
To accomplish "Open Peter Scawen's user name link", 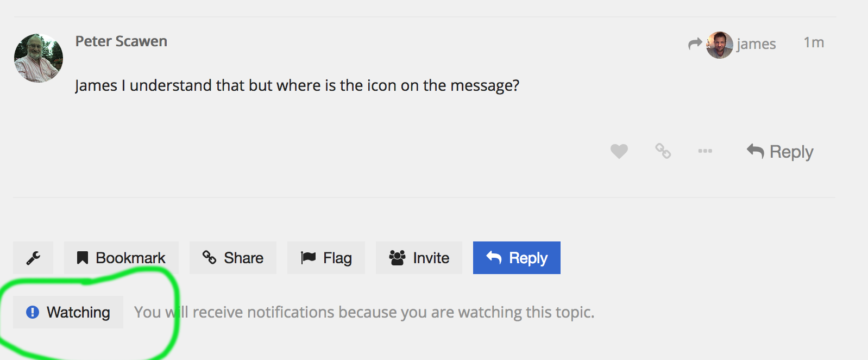I will [121, 41].
